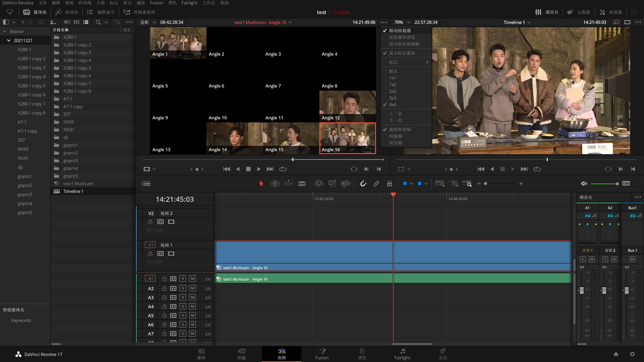Toggle the position lock icon
Image resolution: width=644 pixels, height=362 pixels.
pos(389,184)
